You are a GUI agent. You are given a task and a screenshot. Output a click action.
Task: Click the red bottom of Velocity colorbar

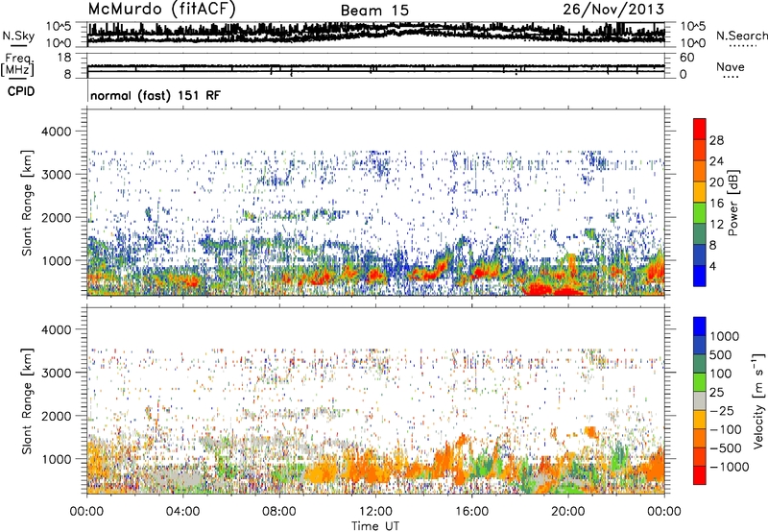click(x=700, y=475)
